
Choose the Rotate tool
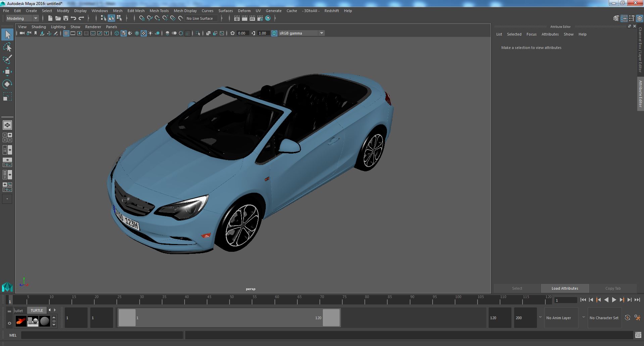(7, 84)
